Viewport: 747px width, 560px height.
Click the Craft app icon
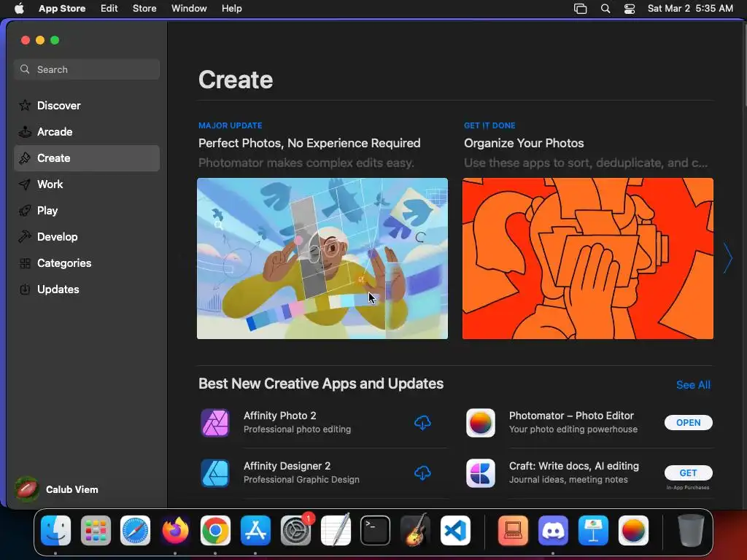click(x=480, y=472)
